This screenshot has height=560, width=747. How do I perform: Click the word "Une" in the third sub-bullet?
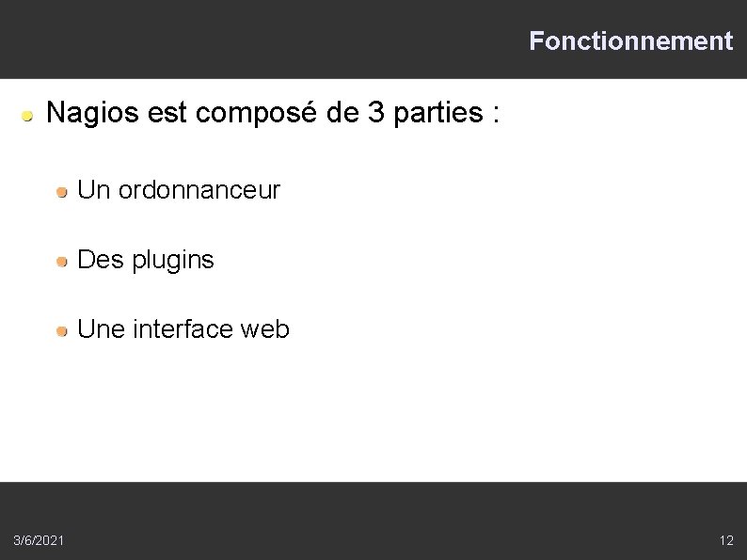tap(102, 329)
